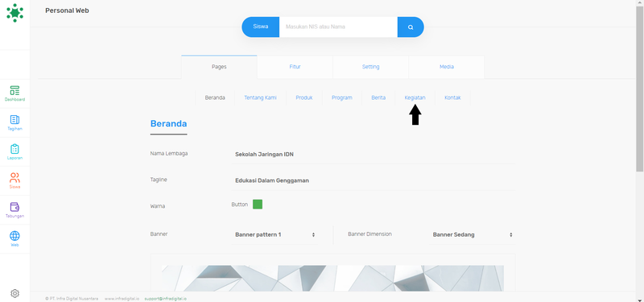
Task: Edit the Tagline field
Action: (374, 180)
